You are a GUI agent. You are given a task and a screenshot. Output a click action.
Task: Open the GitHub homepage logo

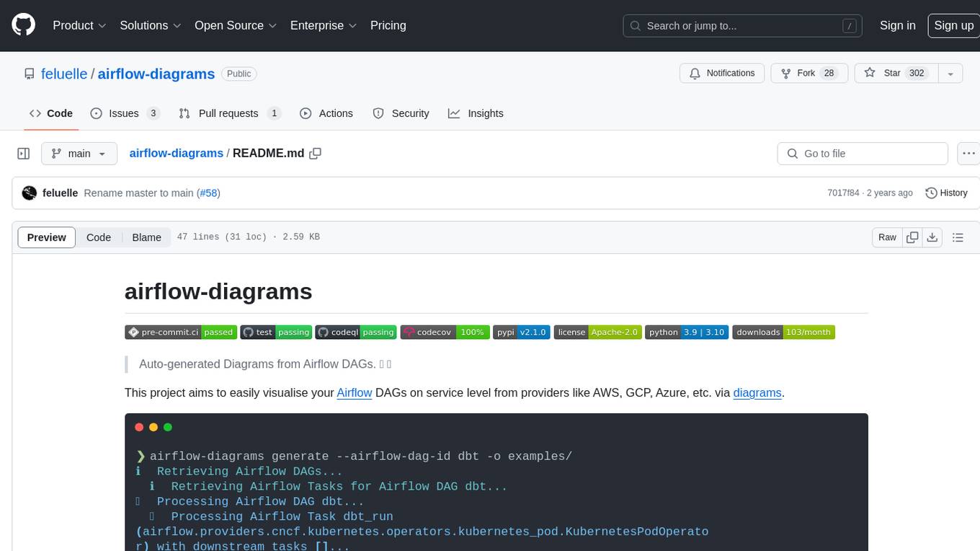click(23, 25)
